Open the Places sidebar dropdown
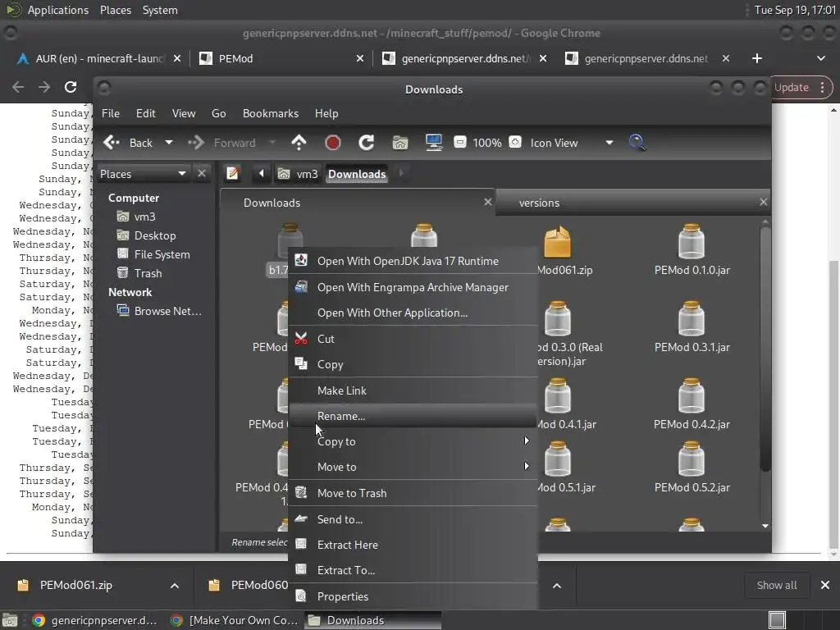Screen dimensions: 840x630 pyautogui.click(x=143, y=174)
